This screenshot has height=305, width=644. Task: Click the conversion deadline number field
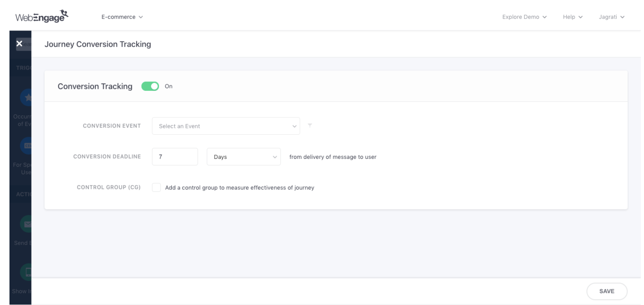[x=175, y=157]
